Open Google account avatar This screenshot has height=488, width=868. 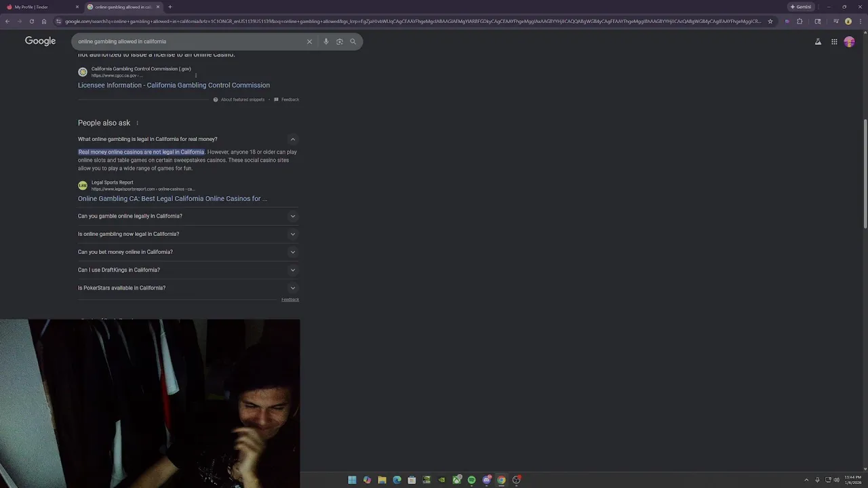tap(849, 41)
